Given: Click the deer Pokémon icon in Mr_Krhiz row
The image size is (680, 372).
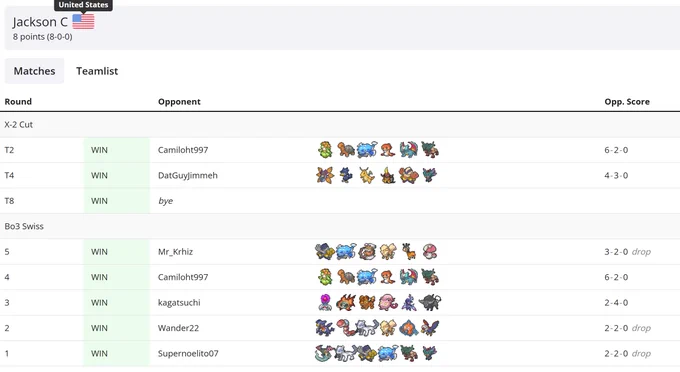Looking at the screenshot, I should pos(409,251).
